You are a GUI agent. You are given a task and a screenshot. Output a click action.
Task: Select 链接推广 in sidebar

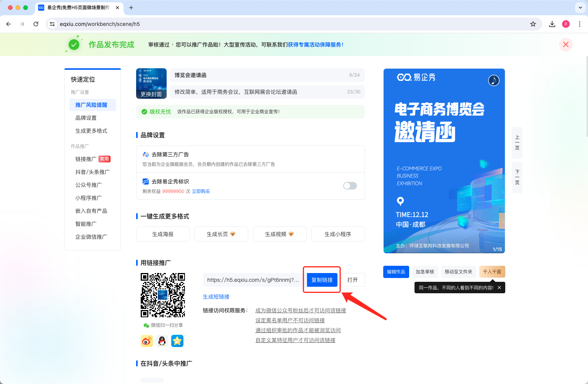pos(86,159)
